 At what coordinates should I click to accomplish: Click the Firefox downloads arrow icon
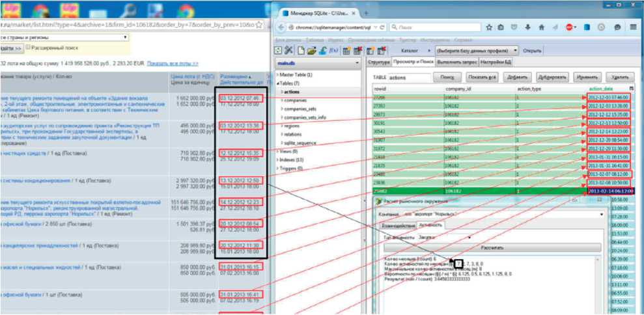(528, 27)
